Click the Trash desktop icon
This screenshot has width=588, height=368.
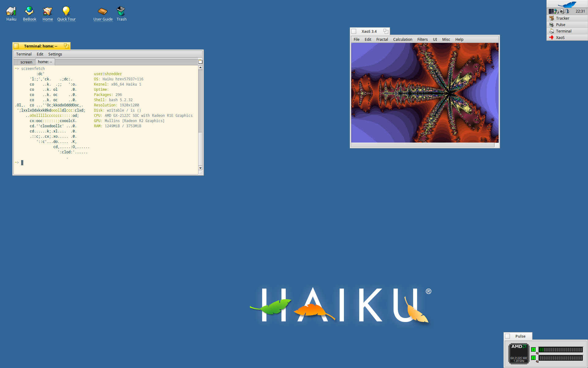[x=121, y=11]
